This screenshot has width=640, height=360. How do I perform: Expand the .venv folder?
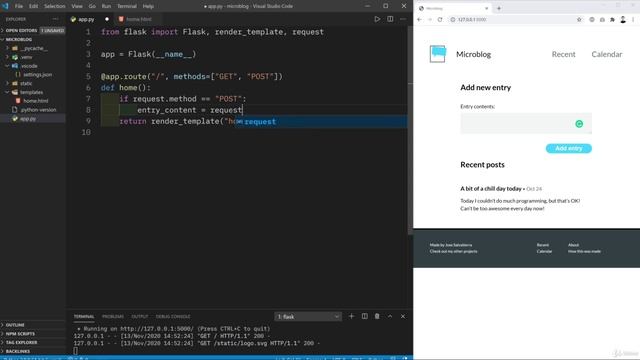coord(26,57)
